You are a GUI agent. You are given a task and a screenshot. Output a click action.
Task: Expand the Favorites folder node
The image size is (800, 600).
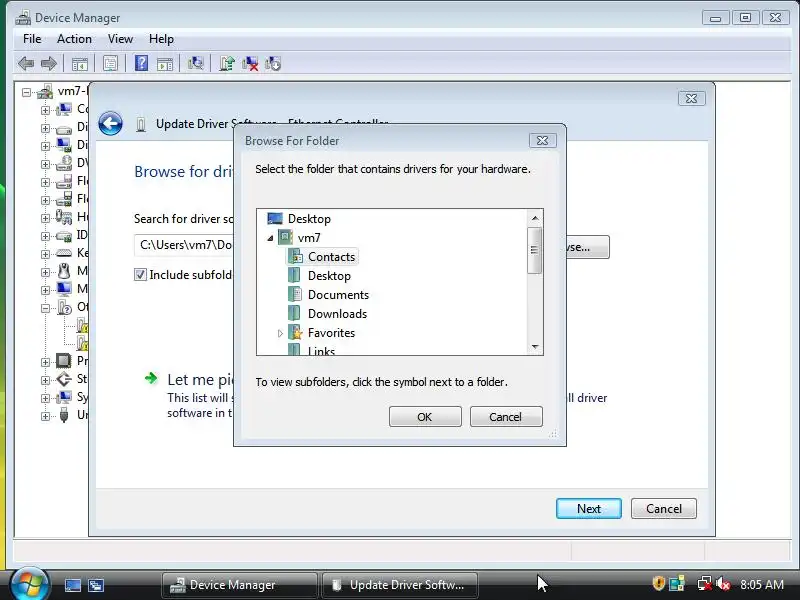pos(280,333)
